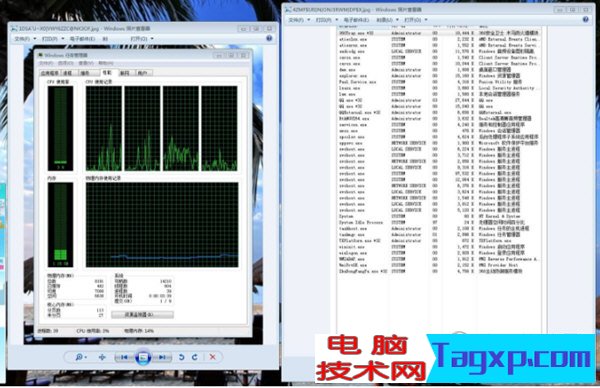
Task: Delete the photo with the red X
Action: [212, 357]
